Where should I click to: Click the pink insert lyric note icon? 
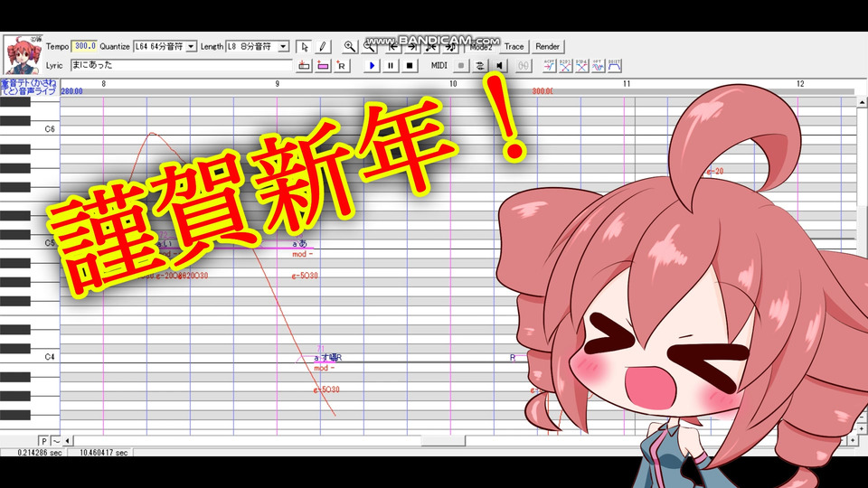click(x=323, y=66)
